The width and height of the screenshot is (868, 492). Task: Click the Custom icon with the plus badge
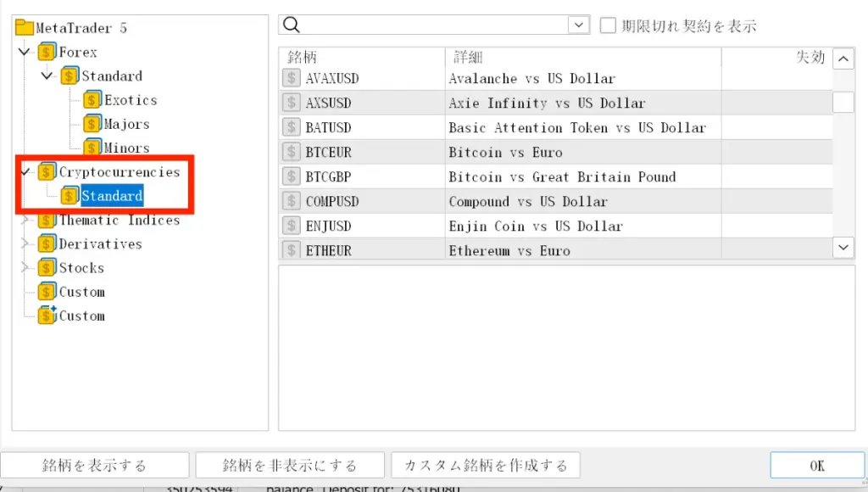pyautogui.click(x=47, y=316)
